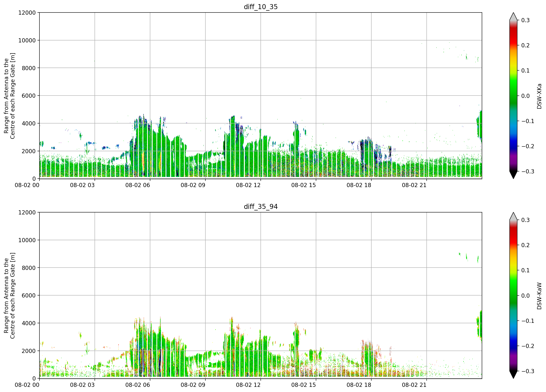Click the 2000 y-tick in diff_35_94 plot
The height and width of the screenshot is (392, 546).
click(29, 351)
